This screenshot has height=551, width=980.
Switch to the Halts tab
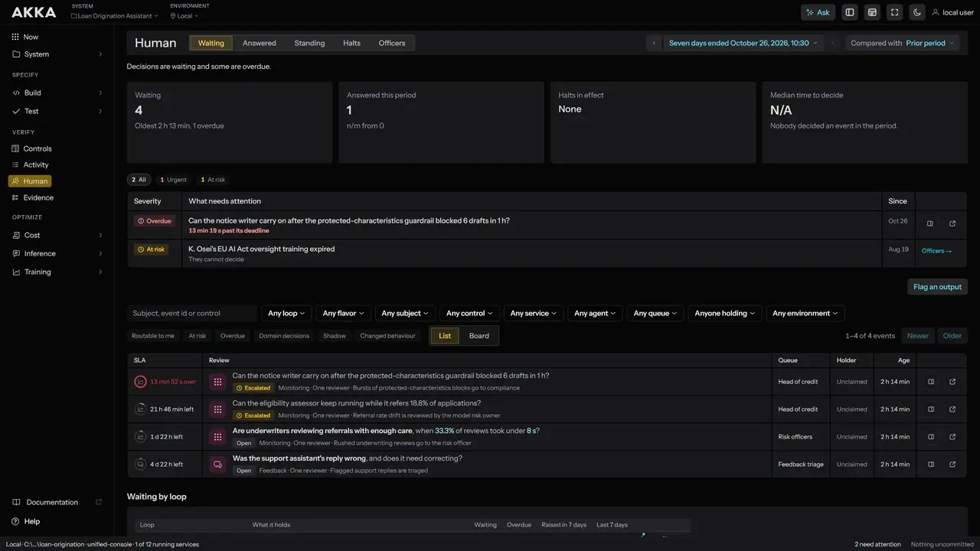click(x=351, y=43)
